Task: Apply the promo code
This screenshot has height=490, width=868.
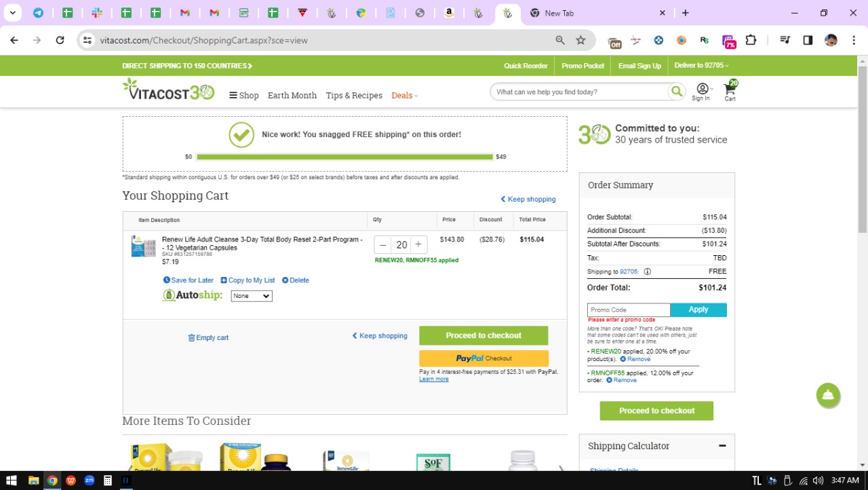Action: [x=698, y=309]
